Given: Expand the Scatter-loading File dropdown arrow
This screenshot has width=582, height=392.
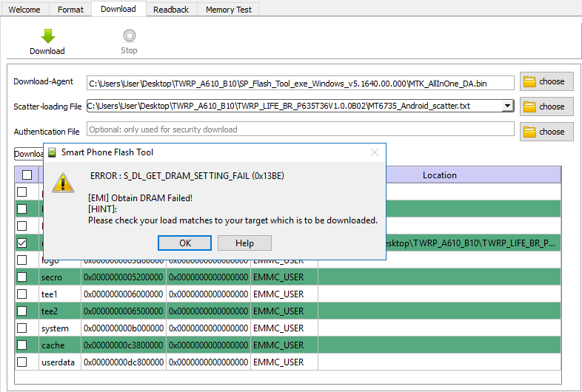Looking at the screenshot, I should tap(507, 107).
